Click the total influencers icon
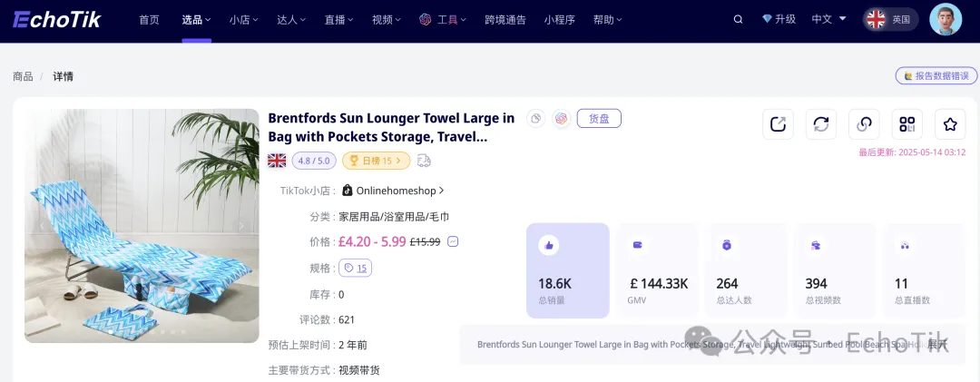This screenshot has height=382, width=980. 727,245
